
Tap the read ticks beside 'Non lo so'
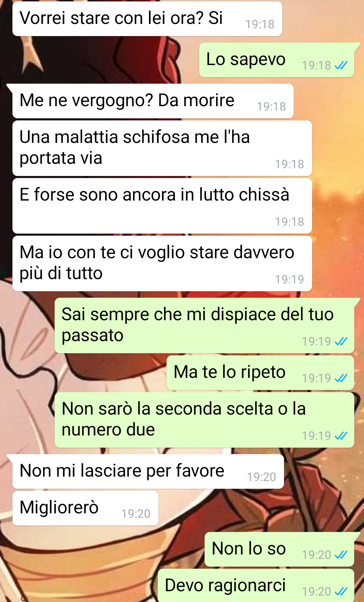coord(341,554)
